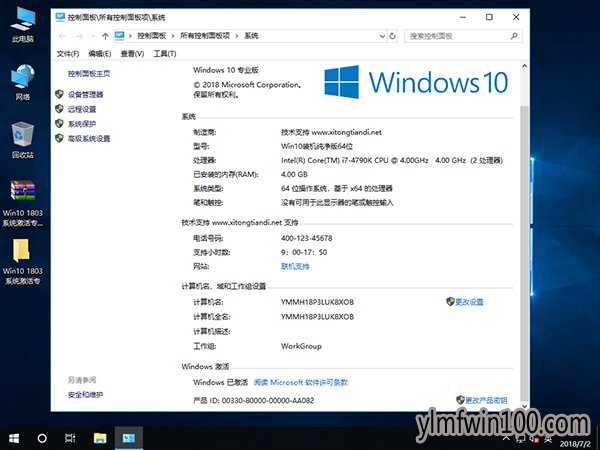Click the taskbar date 2018/7/2
Screen dimensions: 600x450
[x=575, y=444]
